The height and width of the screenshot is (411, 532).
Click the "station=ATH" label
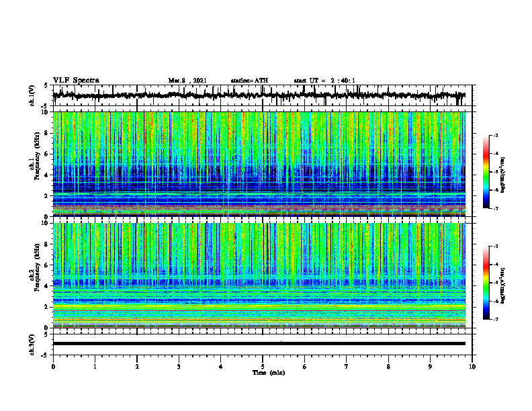tap(249, 81)
